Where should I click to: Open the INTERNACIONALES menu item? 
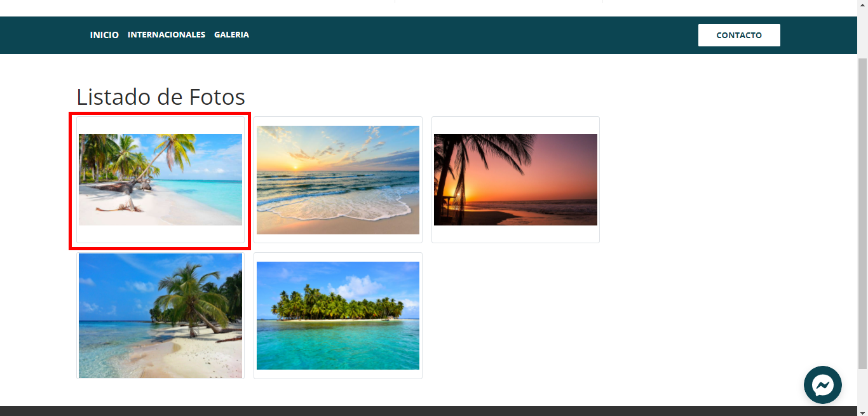click(x=166, y=35)
